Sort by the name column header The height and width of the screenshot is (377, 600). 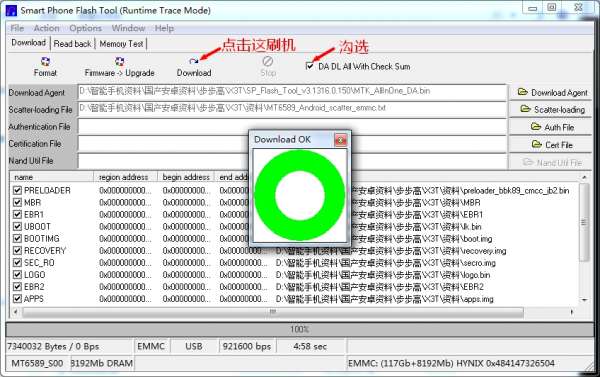click(52, 177)
